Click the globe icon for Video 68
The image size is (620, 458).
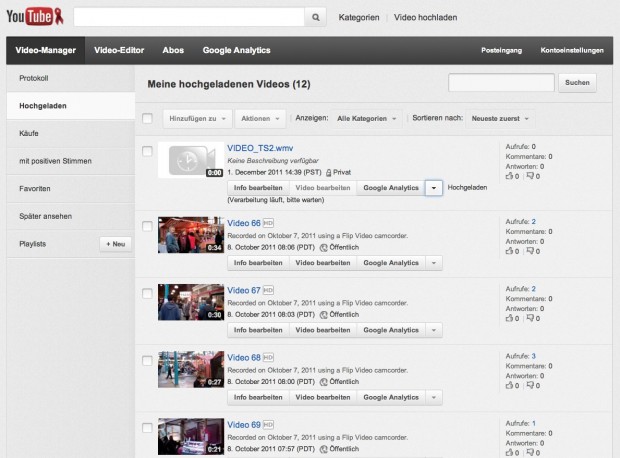(x=323, y=382)
